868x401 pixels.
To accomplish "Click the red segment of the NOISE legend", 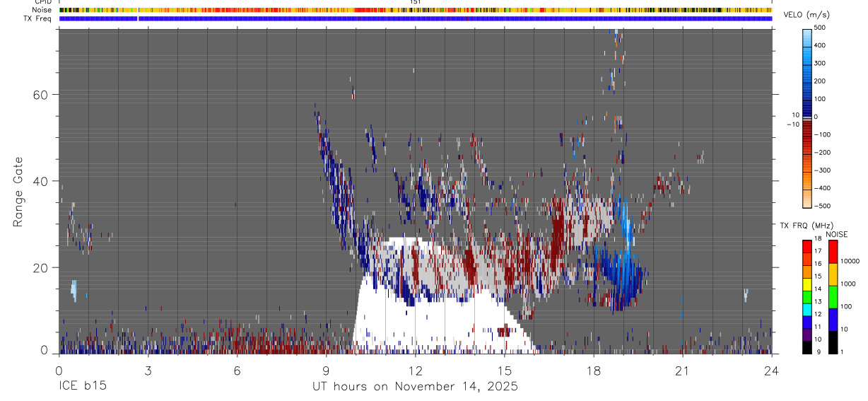I will (832, 252).
